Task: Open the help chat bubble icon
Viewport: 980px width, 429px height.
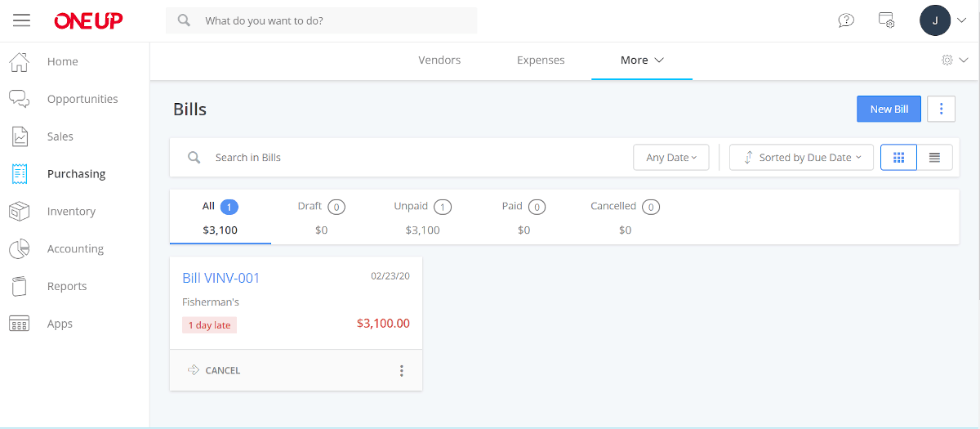Action: [x=846, y=20]
